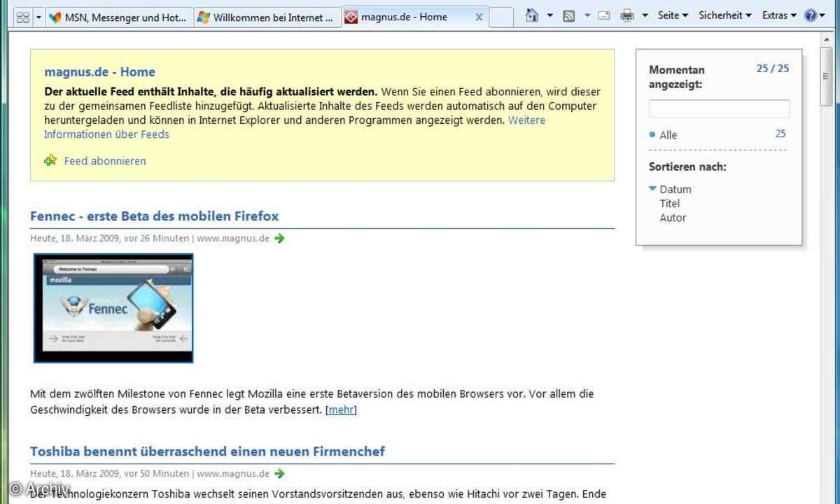Click green arrow beside the Toshiba article date
Screen dimensions: 840x504
point(279,473)
